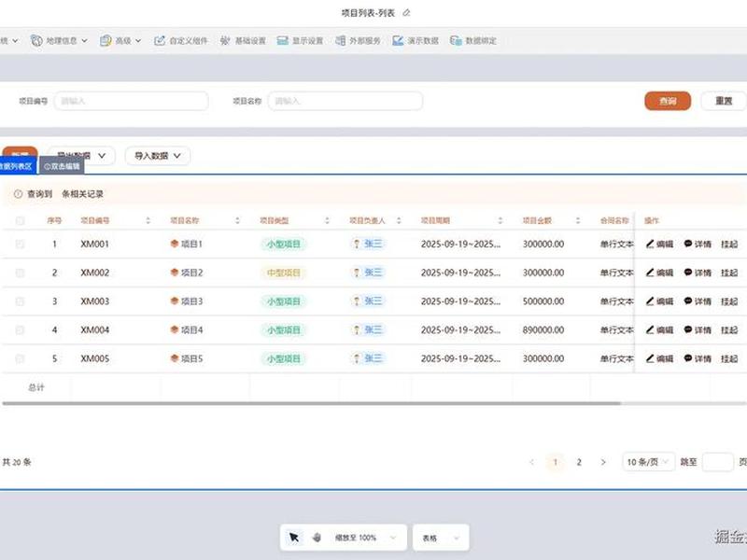
Task: Open the 数据绑定 toolbar menu
Action: point(473,40)
